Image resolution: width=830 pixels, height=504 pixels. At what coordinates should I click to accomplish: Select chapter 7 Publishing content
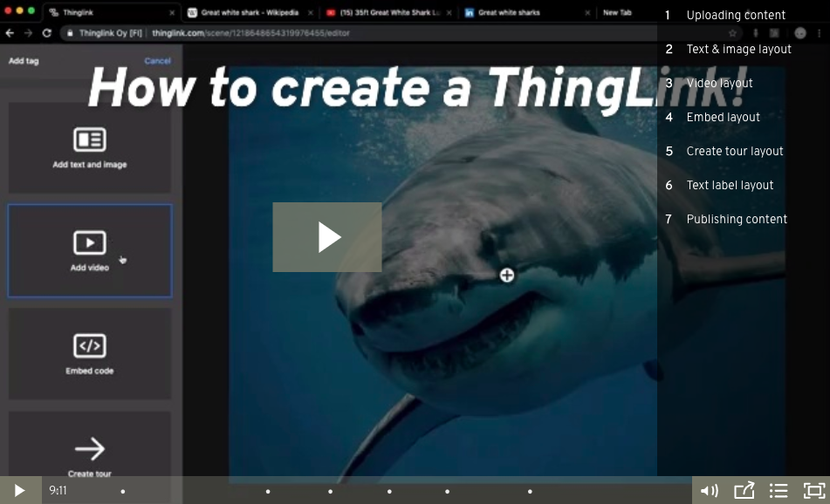(x=737, y=219)
